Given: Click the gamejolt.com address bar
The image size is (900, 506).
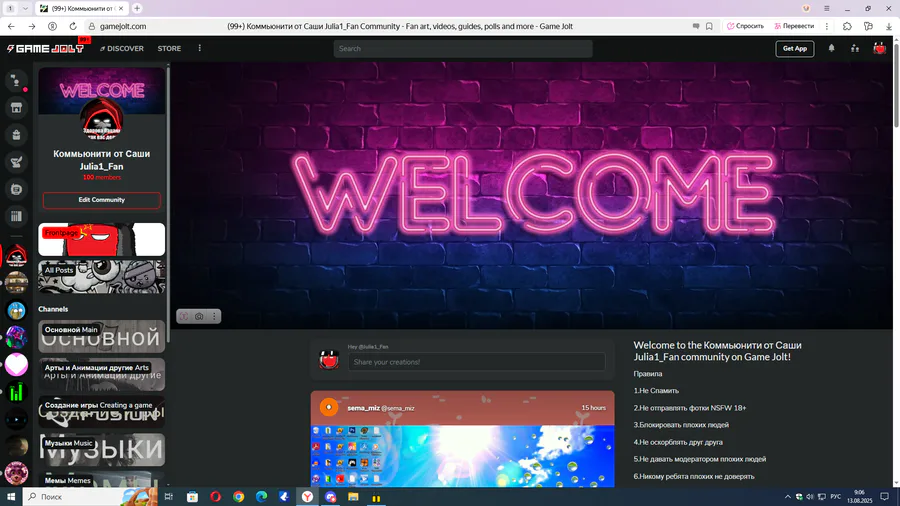Looking at the screenshot, I should pos(123,26).
